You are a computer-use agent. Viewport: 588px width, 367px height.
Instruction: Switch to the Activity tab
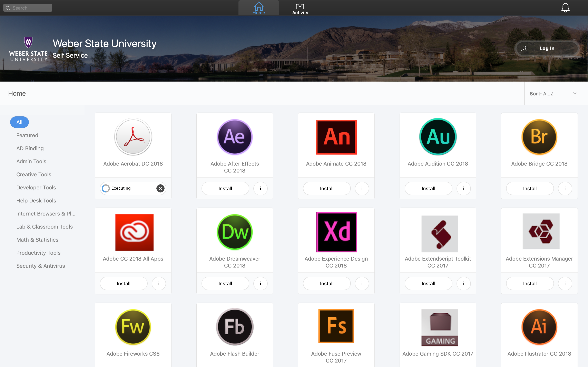point(300,8)
